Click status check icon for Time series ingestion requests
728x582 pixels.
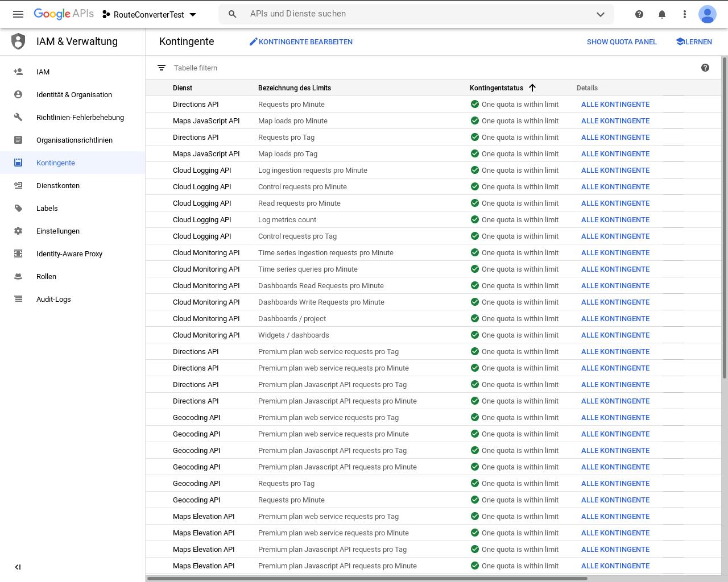click(x=475, y=252)
